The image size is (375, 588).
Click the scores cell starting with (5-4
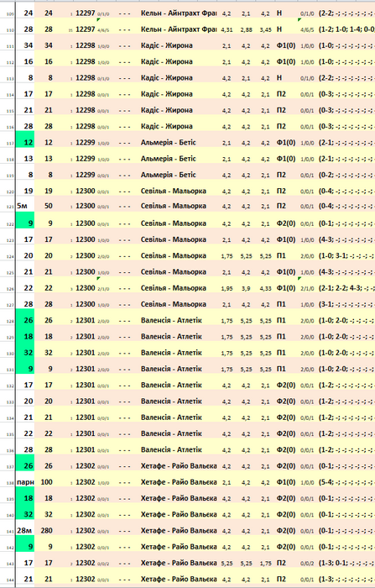[346, 482]
